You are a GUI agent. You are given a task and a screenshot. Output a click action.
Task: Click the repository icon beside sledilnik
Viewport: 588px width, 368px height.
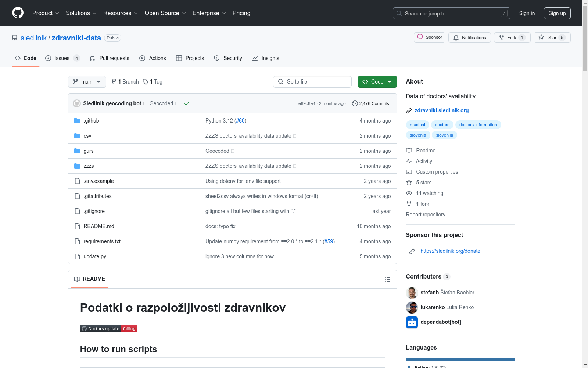point(15,38)
